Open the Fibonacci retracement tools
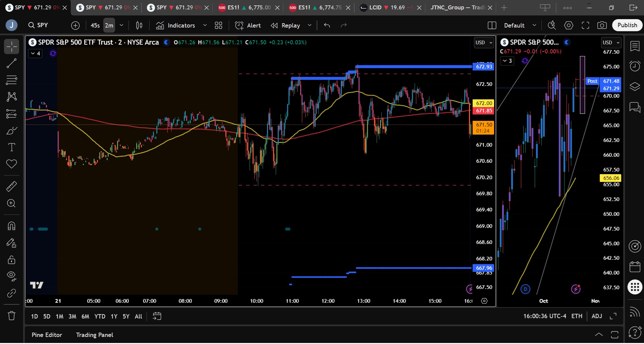The image size is (644, 344). (11, 80)
